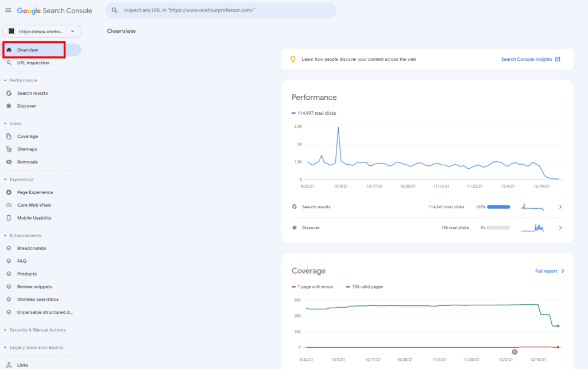This screenshot has height=369, width=588.
Task: Click the Mobile Usability phone icon
Action: pos(9,217)
